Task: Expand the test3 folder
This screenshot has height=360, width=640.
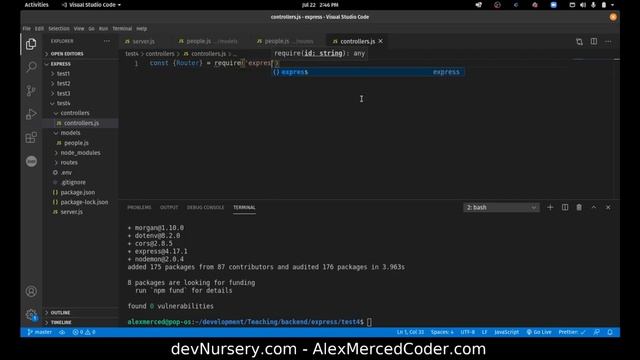Action: pyautogui.click(x=81, y=93)
